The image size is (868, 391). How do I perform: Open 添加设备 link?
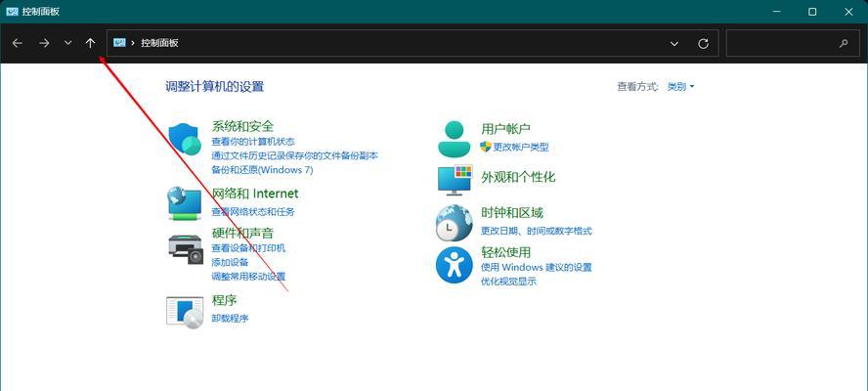point(231,262)
